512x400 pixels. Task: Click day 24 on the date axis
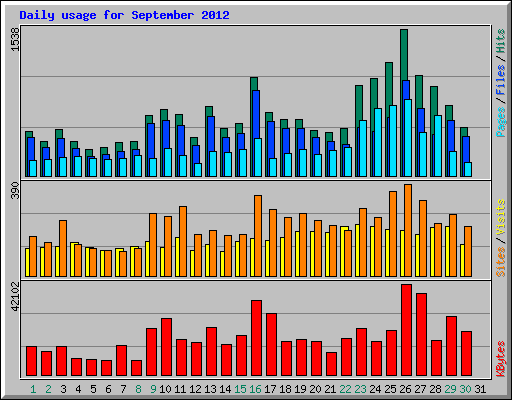tap(375, 389)
